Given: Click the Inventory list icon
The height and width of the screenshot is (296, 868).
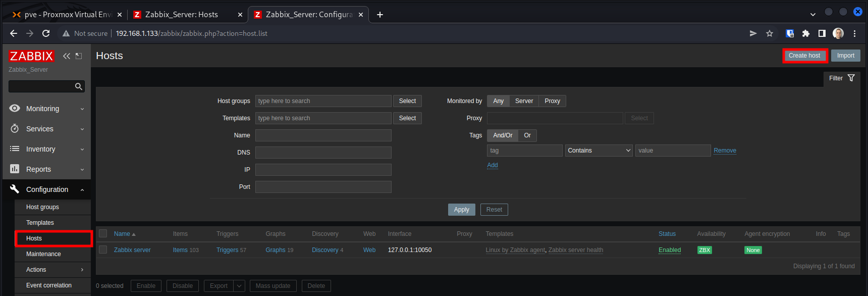Looking at the screenshot, I should [x=15, y=149].
